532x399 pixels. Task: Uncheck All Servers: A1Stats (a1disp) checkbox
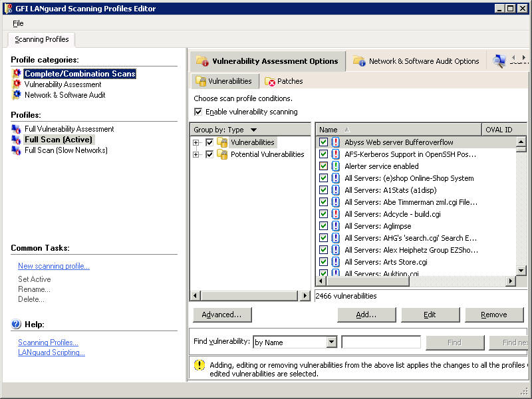coord(323,190)
